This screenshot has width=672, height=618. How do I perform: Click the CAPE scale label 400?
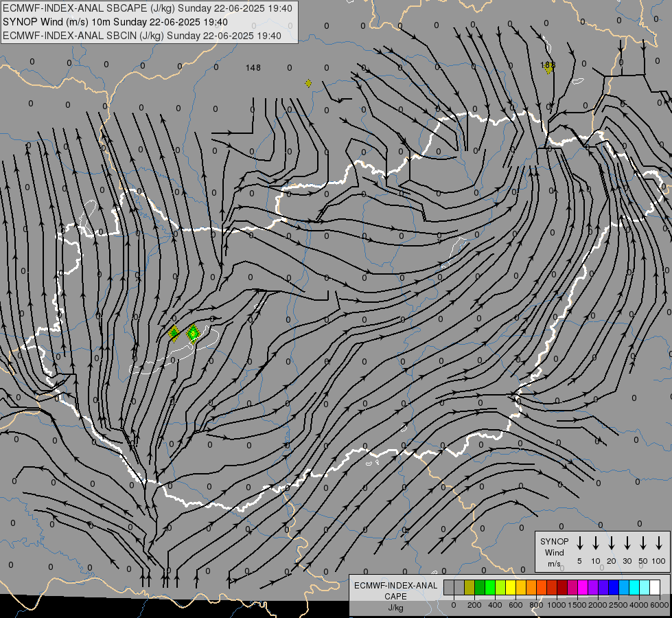pyautogui.click(x=495, y=605)
